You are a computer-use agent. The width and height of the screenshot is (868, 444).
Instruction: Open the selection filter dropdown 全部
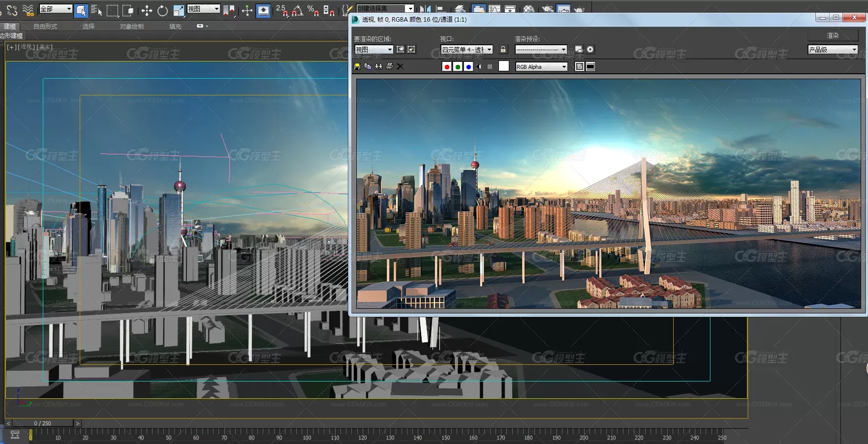(56, 9)
